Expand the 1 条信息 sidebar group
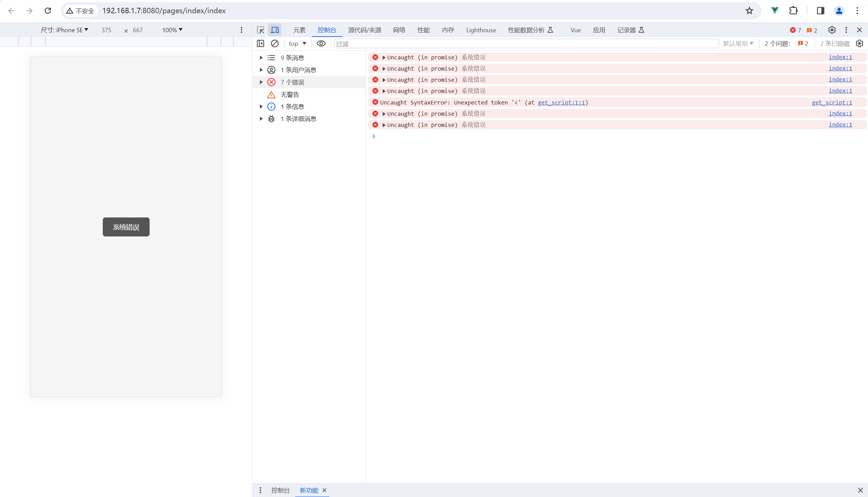Viewport: 868px width, 497px height. click(261, 107)
